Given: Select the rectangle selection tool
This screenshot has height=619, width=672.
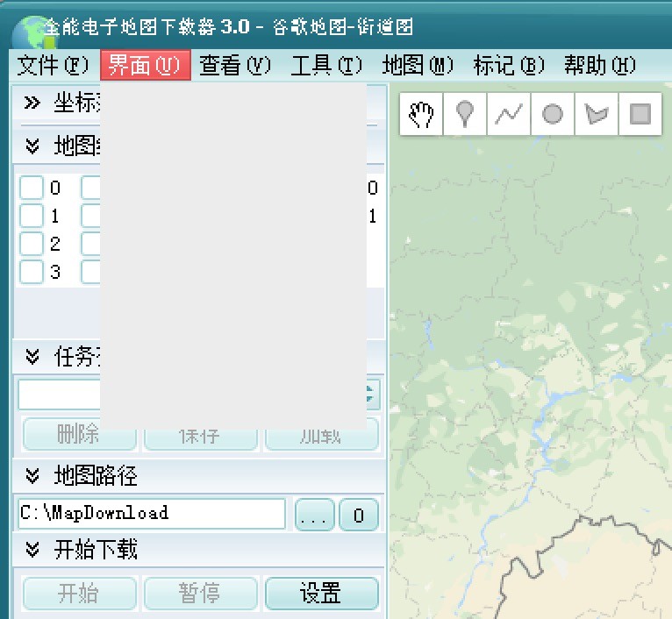Looking at the screenshot, I should pos(640,114).
